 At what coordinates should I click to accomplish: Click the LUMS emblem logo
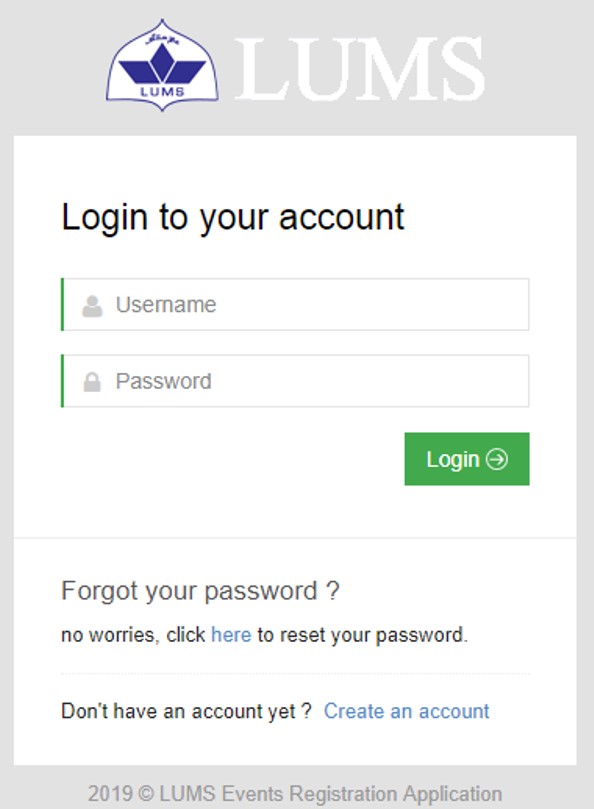(x=162, y=66)
